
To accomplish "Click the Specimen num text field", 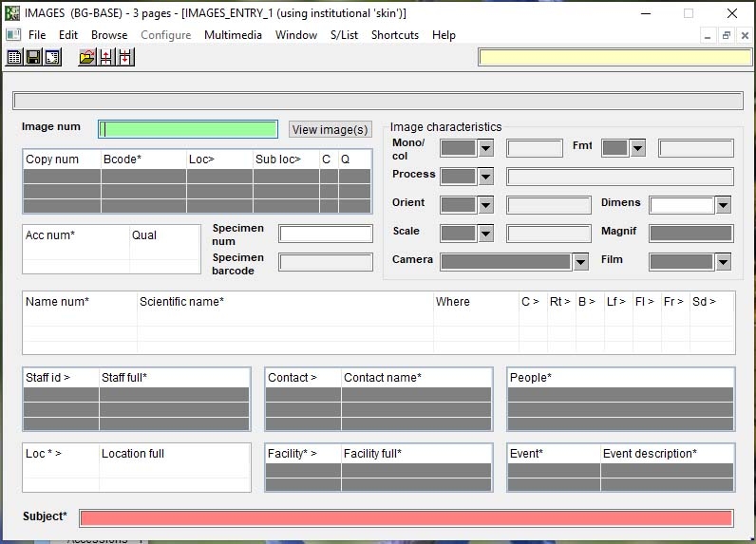I will pos(326,234).
